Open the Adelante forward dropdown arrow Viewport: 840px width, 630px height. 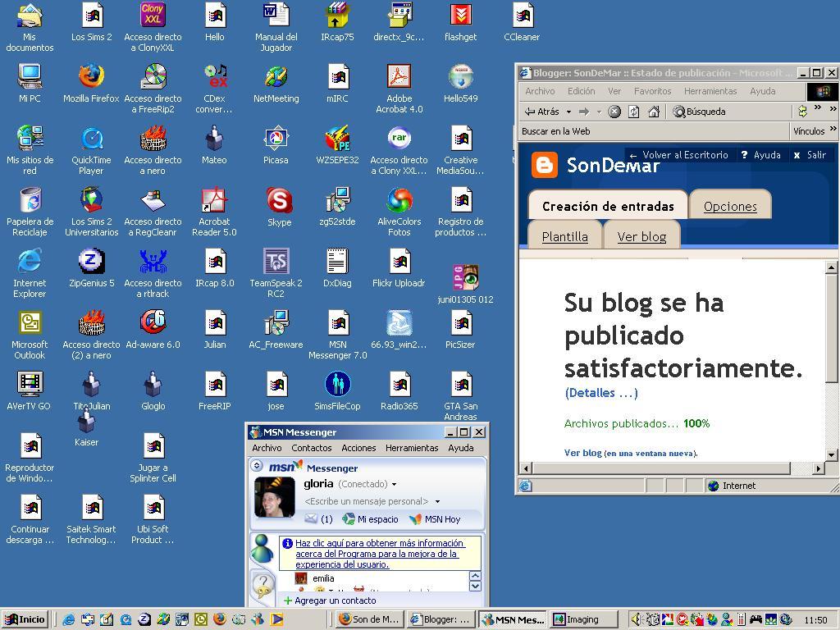599,112
